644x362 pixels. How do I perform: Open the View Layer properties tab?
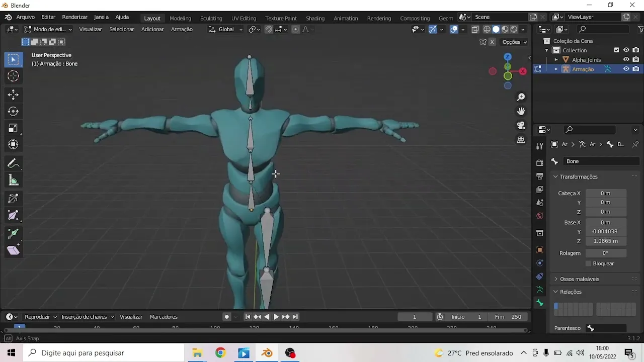point(540,190)
